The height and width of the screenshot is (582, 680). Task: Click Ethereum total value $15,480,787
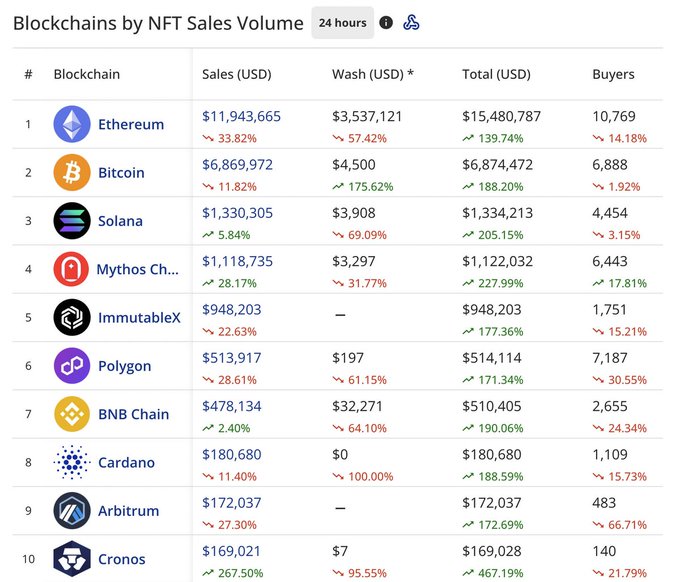tap(502, 116)
